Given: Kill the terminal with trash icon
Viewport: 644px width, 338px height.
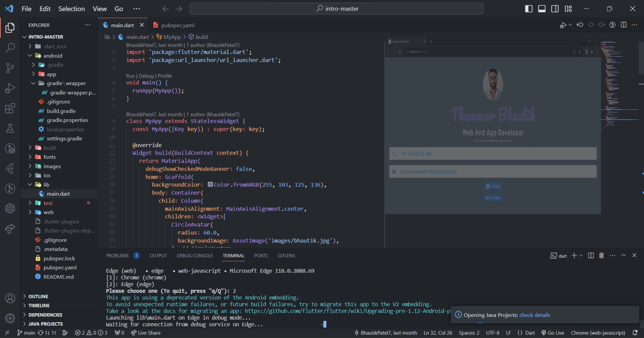Looking at the screenshot, I should (601, 255).
